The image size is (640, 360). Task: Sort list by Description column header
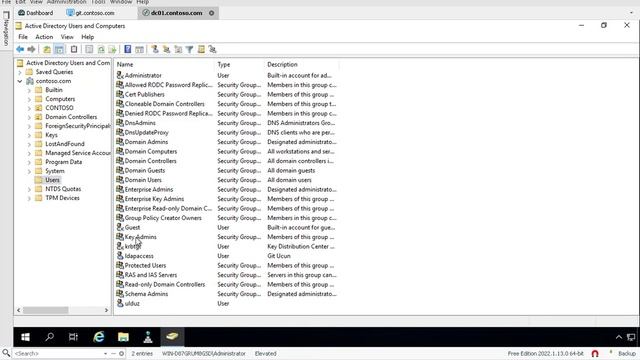(302, 64)
